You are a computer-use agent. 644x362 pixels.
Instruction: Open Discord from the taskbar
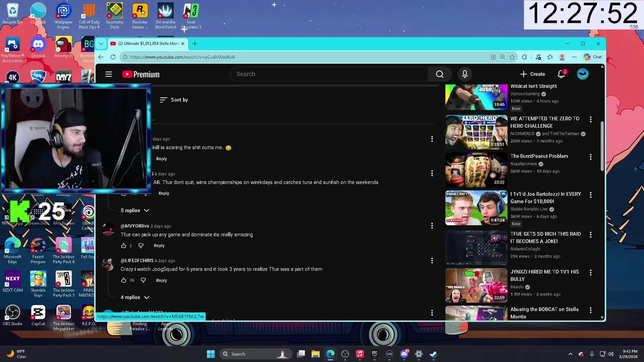(x=404, y=354)
